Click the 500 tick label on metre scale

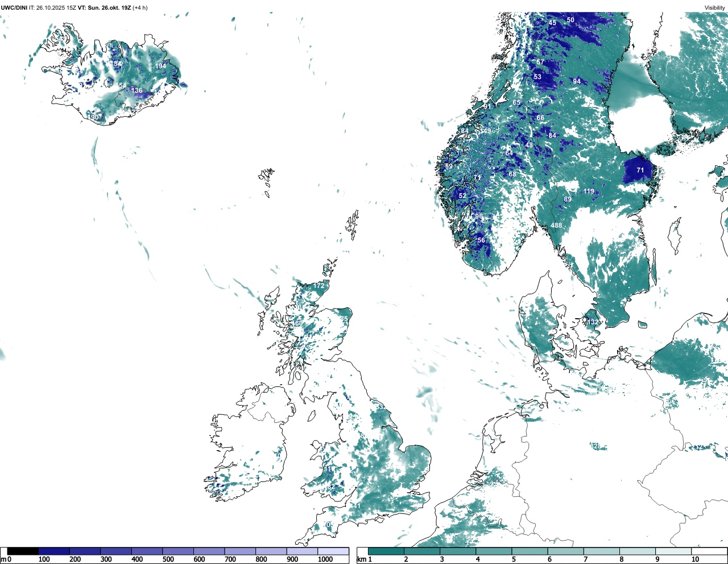click(169, 559)
